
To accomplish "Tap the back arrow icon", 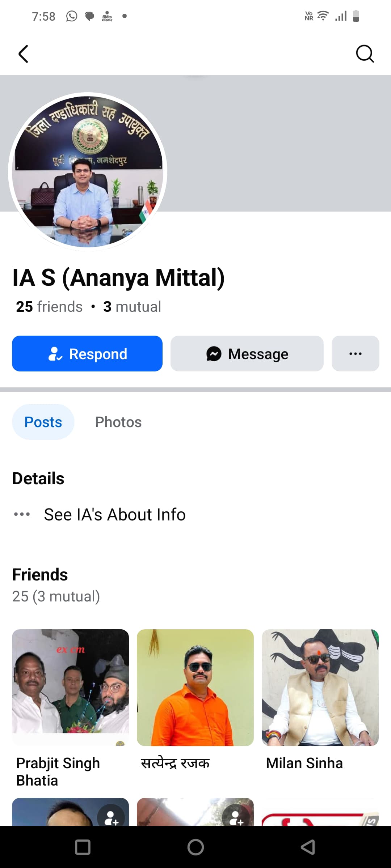I will [x=23, y=54].
